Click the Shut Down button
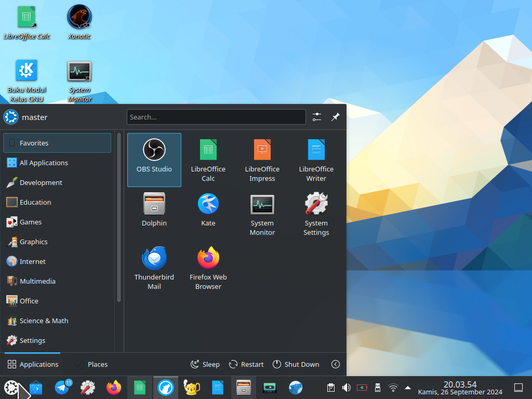 tap(296, 364)
